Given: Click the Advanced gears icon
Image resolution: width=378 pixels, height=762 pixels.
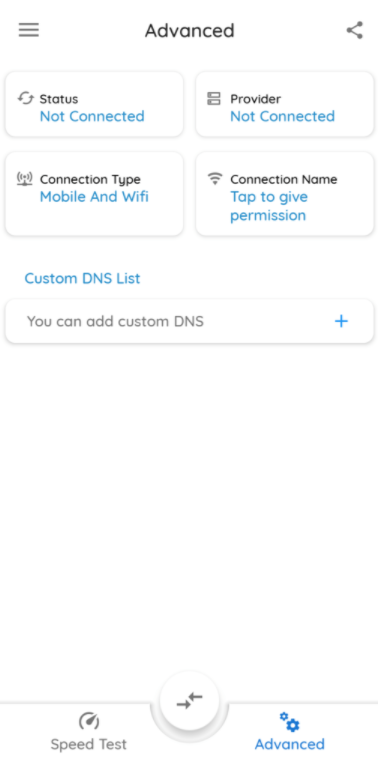Looking at the screenshot, I should coord(290,722).
